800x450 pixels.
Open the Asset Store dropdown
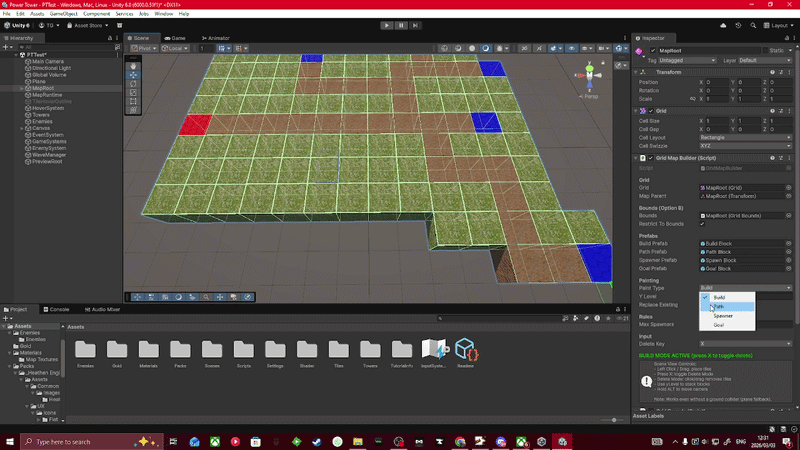(87, 26)
